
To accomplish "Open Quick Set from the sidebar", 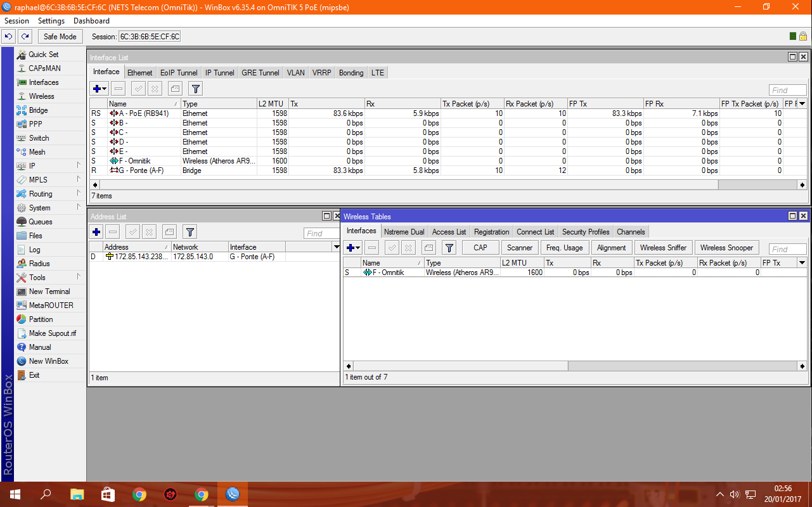I will pyautogui.click(x=43, y=55).
